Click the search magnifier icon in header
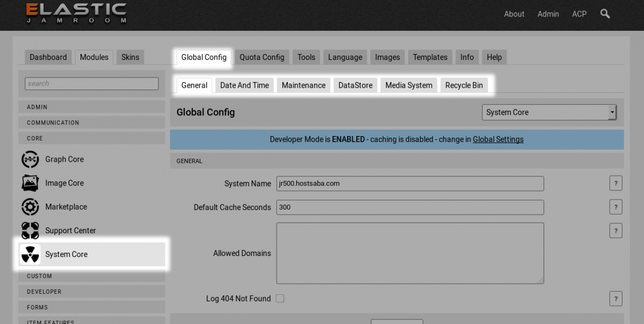The height and width of the screenshot is (324, 644). [605, 14]
